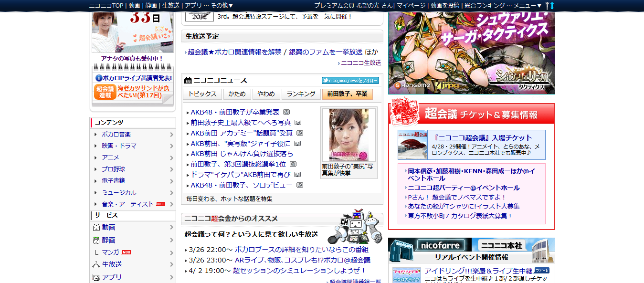
Task: Open 海老カツサンドが食べたい!(第17回) link
Action: point(143,92)
